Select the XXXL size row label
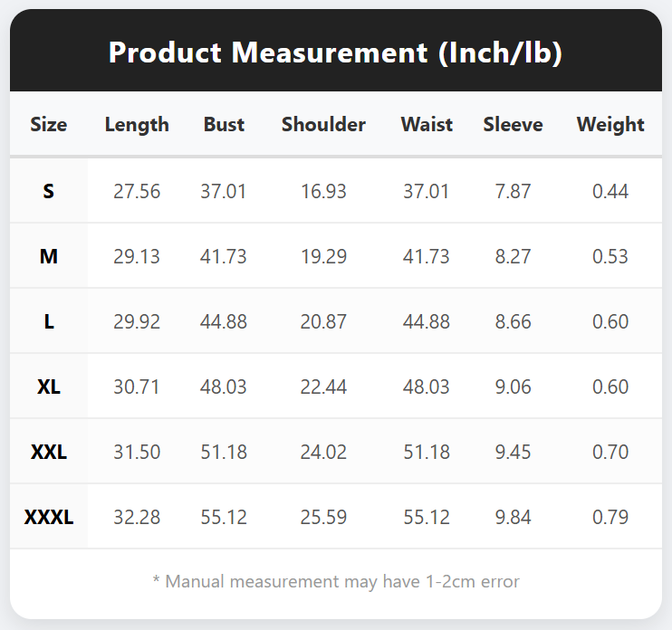Viewport: 672px width, 630px height. tap(48, 517)
